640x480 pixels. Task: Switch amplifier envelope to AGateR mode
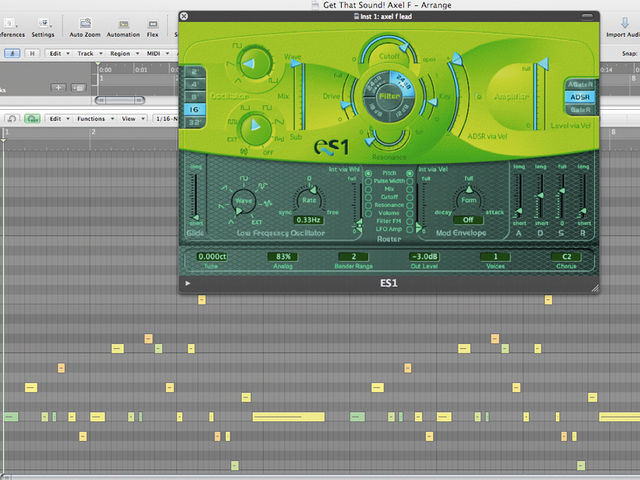coord(580,84)
